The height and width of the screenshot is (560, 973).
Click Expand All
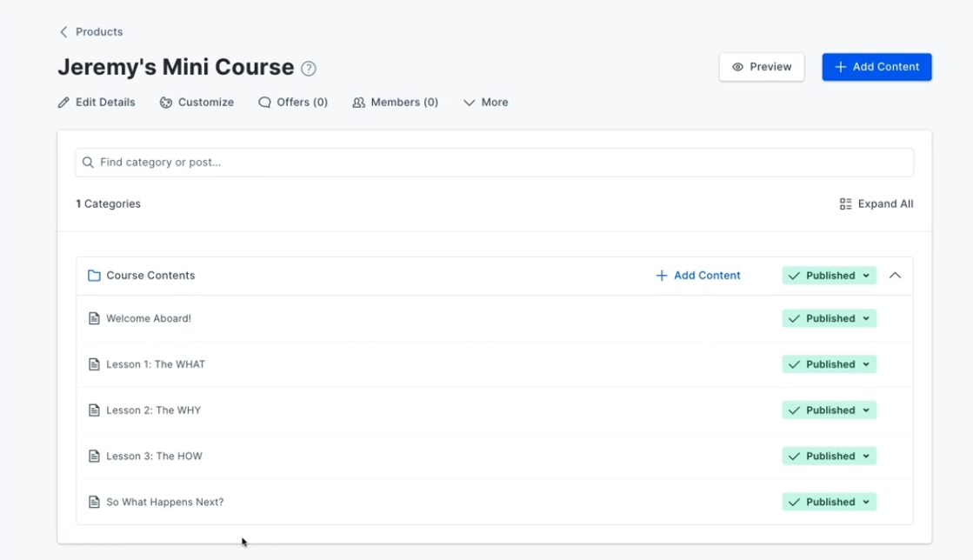(876, 203)
